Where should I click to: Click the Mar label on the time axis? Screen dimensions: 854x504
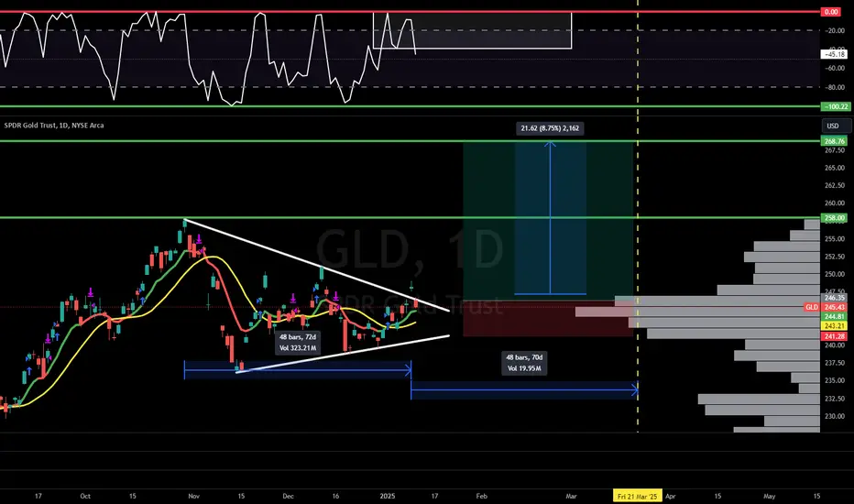pos(571,497)
